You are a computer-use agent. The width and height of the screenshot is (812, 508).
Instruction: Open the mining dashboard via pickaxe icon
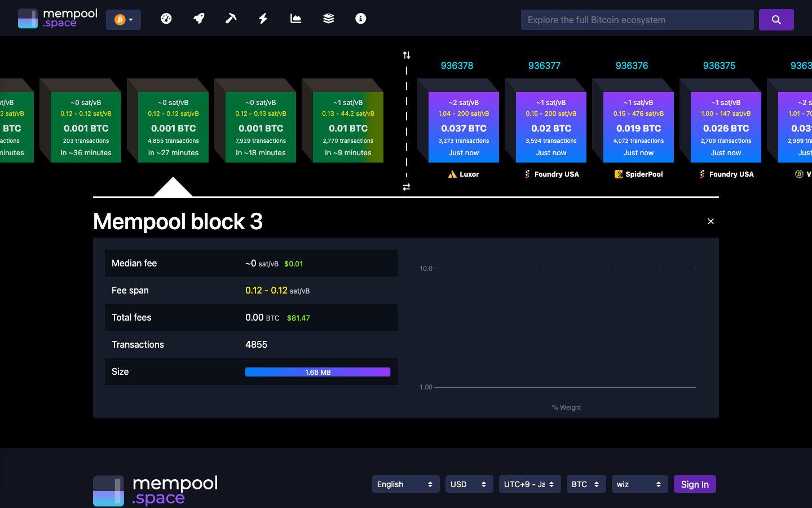tap(231, 18)
